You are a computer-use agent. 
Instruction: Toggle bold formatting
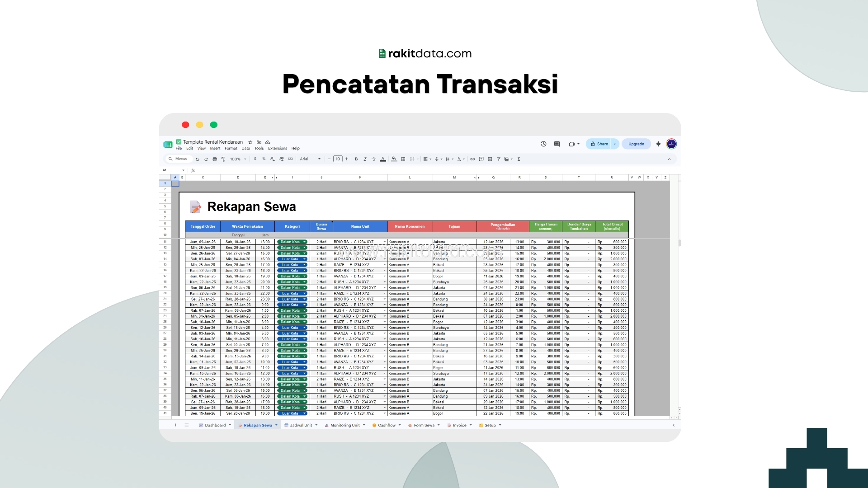point(356,159)
